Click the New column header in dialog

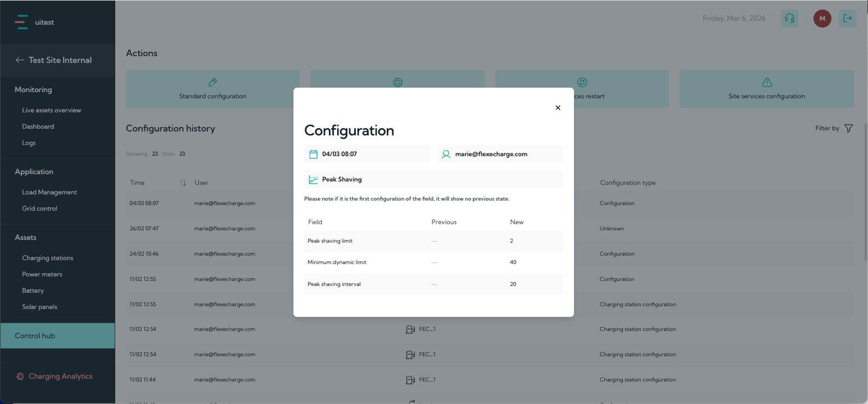517,222
